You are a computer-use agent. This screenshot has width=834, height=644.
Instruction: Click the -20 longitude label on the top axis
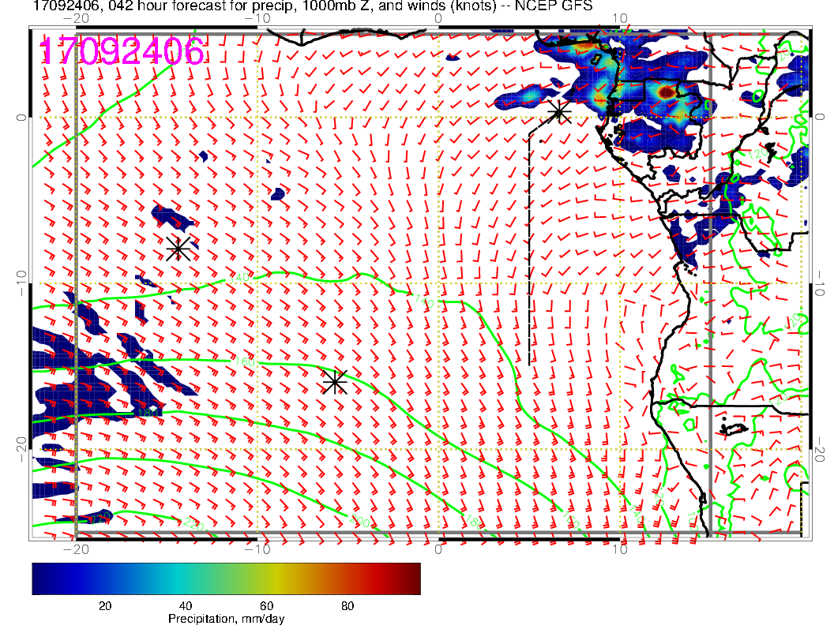click(76, 18)
